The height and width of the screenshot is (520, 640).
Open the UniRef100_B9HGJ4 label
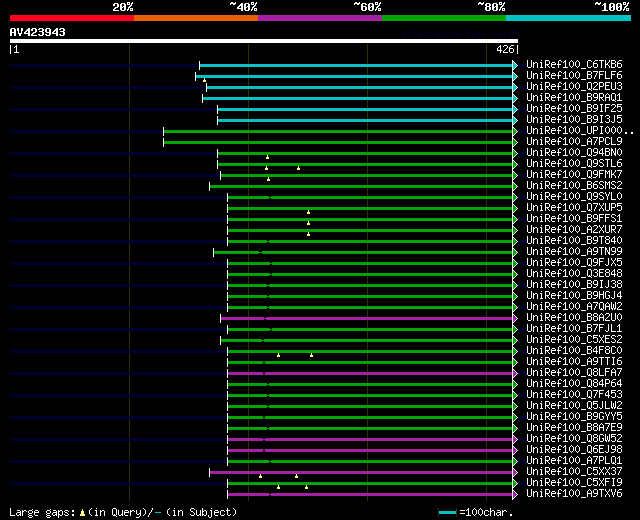[574, 296]
